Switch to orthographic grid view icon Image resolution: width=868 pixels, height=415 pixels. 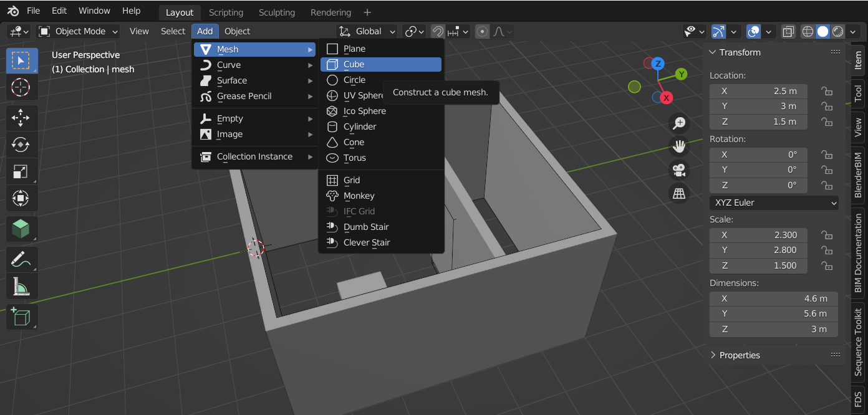(x=678, y=193)
